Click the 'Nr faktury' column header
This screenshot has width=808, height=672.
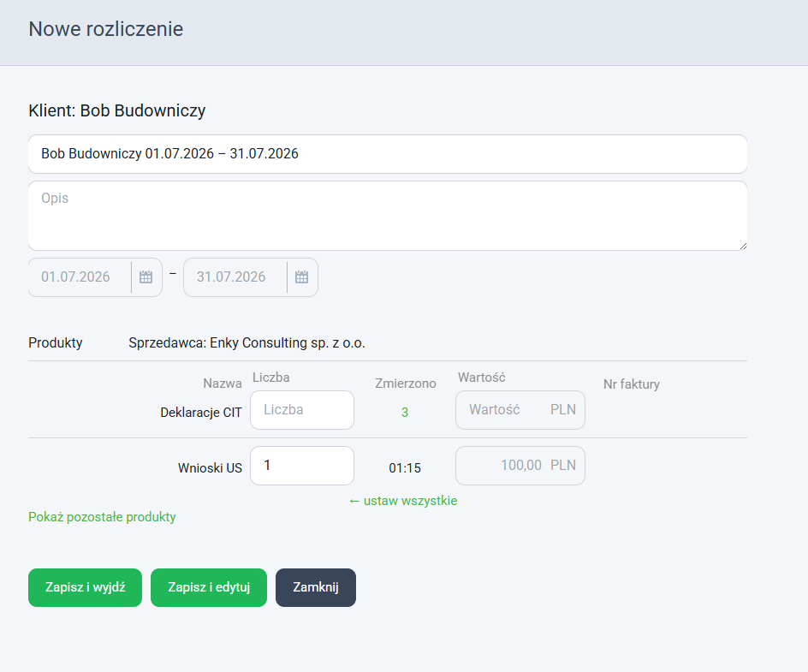pyautogui.click(x=632, y=384)
